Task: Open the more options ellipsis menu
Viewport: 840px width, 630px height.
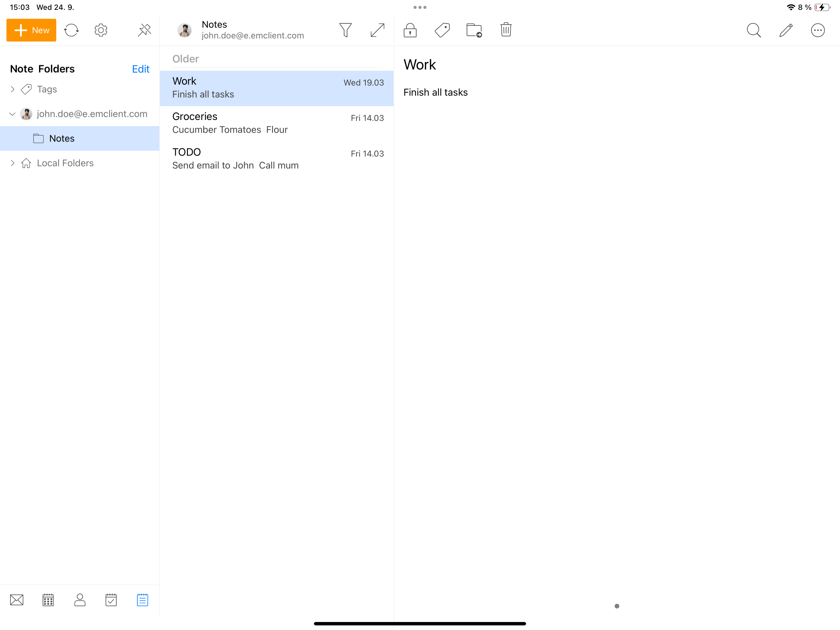Action: [818, 30]
